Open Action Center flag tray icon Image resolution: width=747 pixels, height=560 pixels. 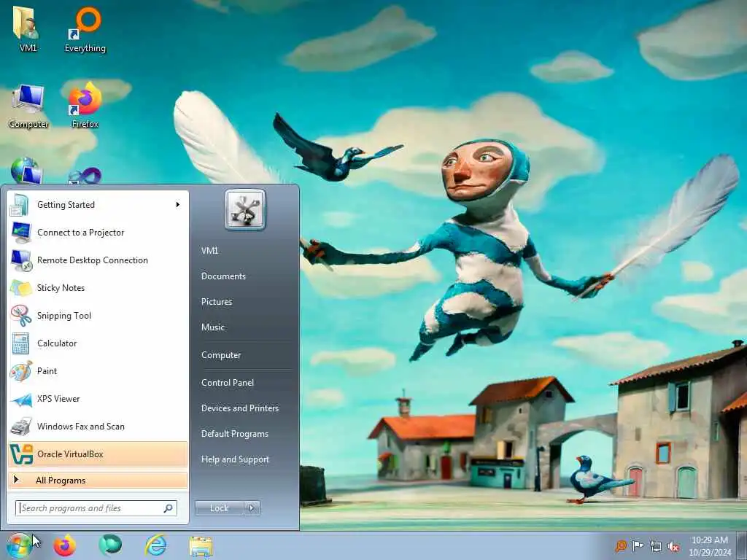tap(638, 546)
